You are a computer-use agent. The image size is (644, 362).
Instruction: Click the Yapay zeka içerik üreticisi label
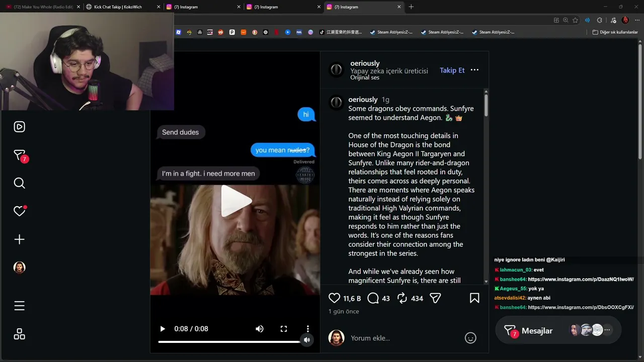pyautogui.click(x=389, y=71)
